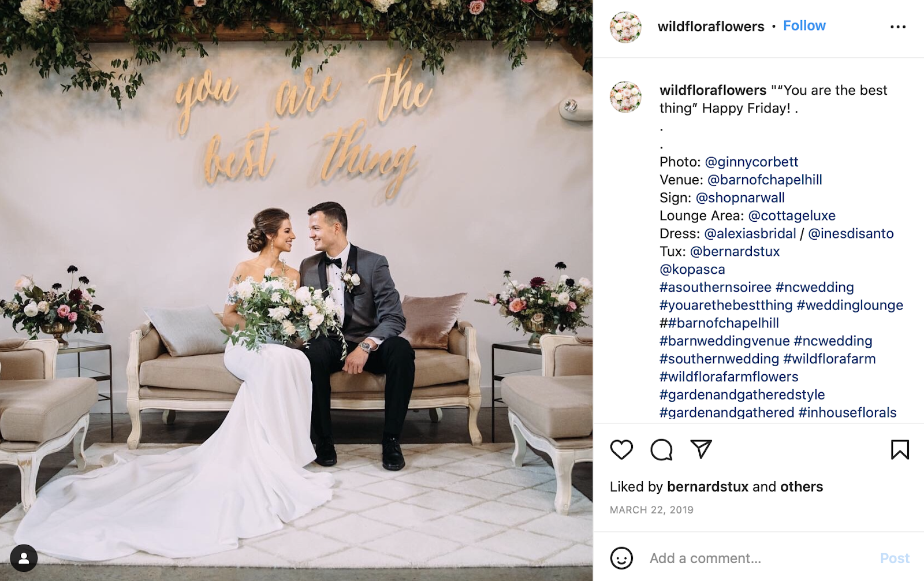This screenshot has height=581, width=924.
Task: View others who liked the post
Action: pos(801,486)
